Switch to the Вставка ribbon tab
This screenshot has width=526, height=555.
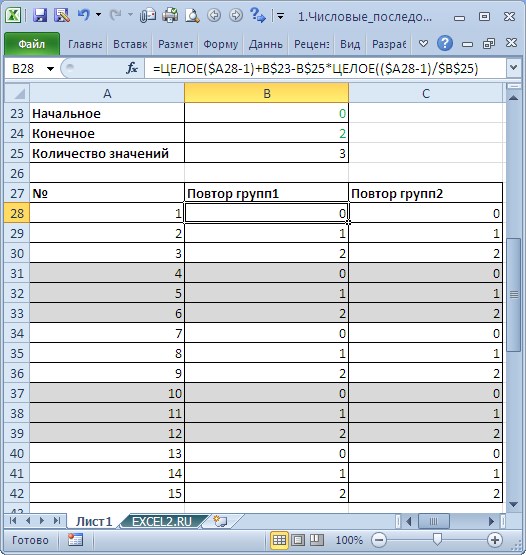[130, 44]
